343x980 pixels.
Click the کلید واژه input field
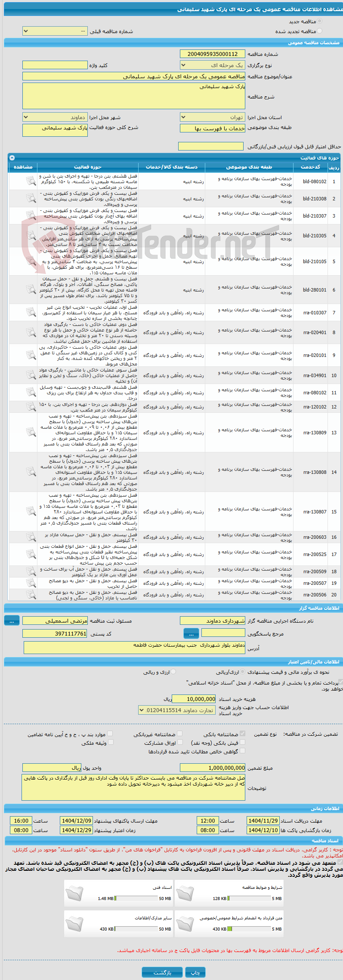(x=55, y=65)
